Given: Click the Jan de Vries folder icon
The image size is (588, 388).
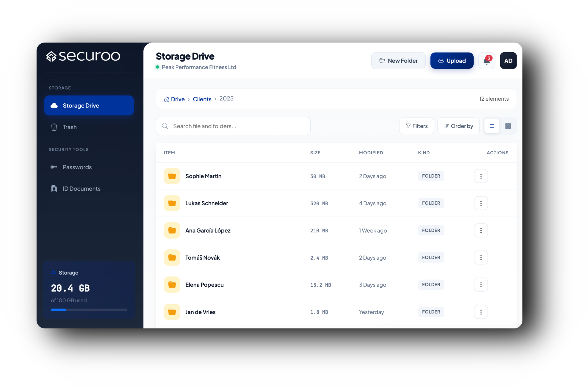Looking at the screenshot, I should [x=172, y=312].
